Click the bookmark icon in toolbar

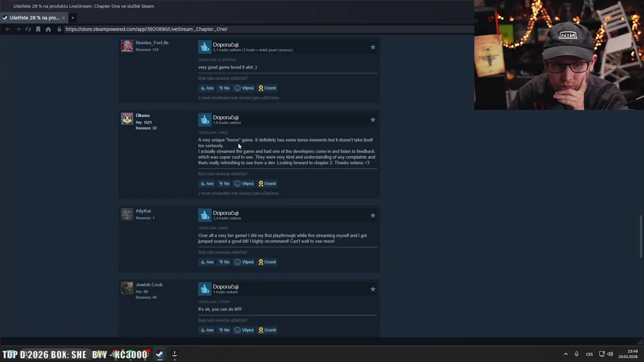pyautogui.click(x=38, y=29)
